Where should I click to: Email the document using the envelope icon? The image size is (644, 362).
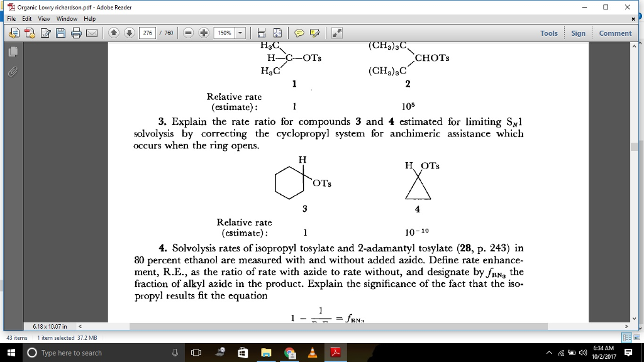pyautogui.click(x=92, y=33)
